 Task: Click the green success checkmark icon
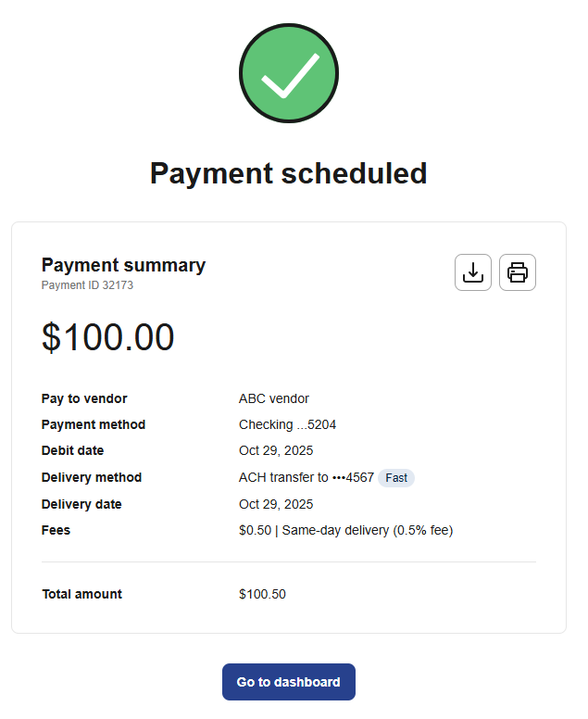pyautogui.click(x=289, y=73)
